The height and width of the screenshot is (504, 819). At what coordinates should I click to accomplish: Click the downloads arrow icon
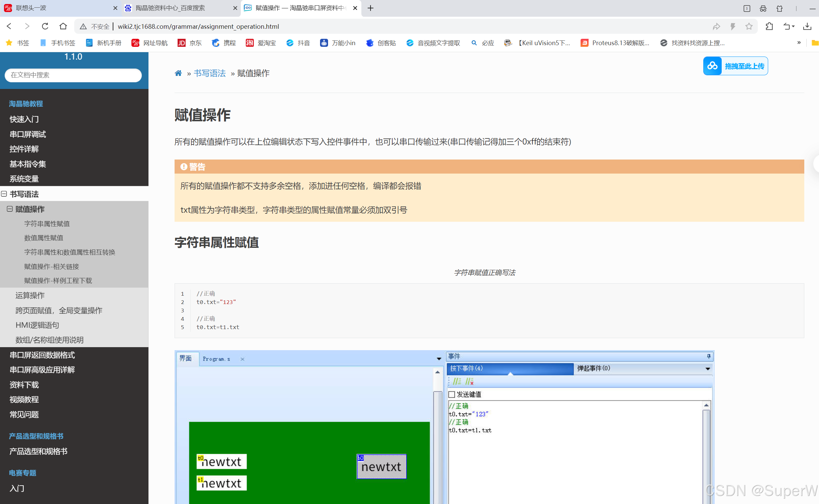tap(807, 26)
